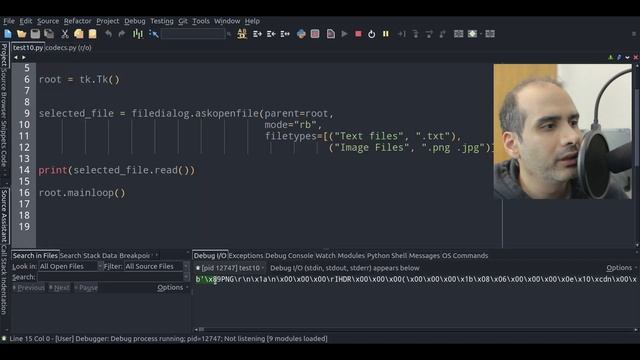Click the Open File folder icon
Viewport: 640px width, 360px height.
click(22, 34)
